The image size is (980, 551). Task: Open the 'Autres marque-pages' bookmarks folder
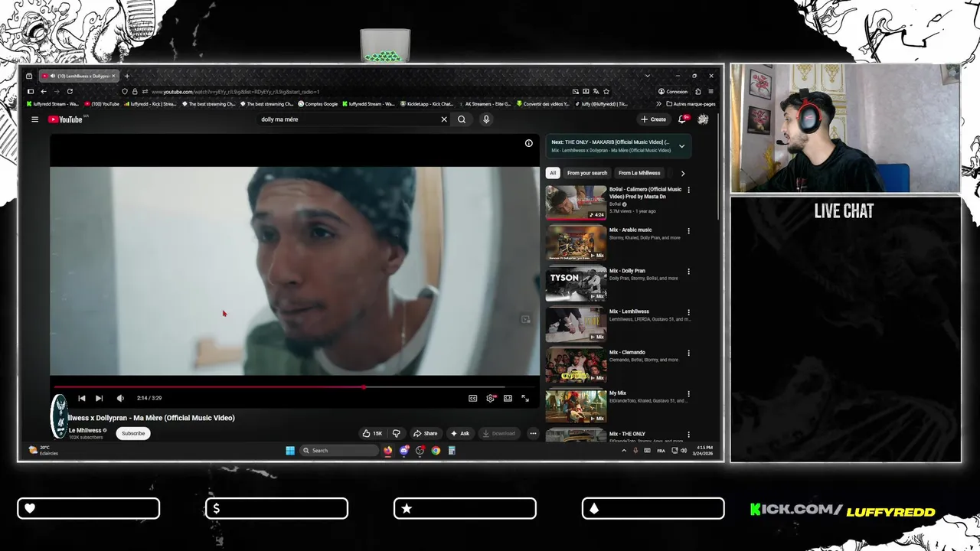(x=691, y=104)
